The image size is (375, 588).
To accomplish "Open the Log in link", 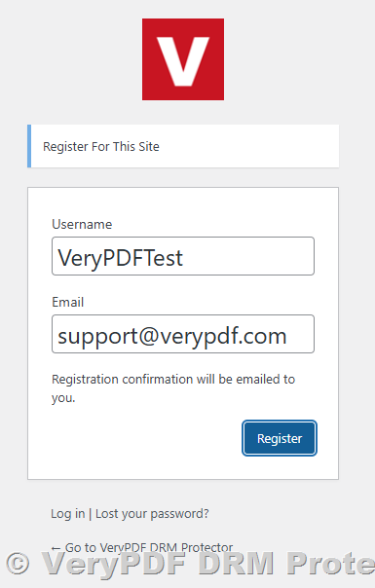I will tap(67, 513).
